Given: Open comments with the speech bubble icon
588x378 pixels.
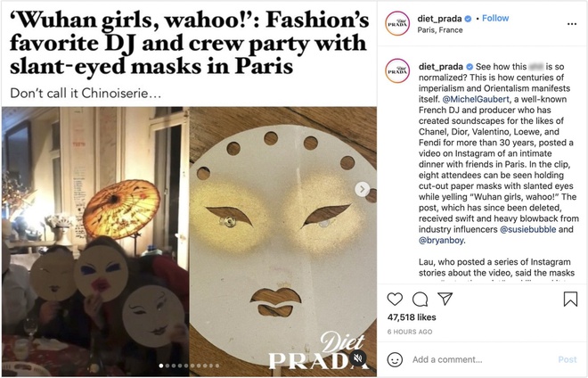Looking at the screenshot, I should click(x=420, y=300).
